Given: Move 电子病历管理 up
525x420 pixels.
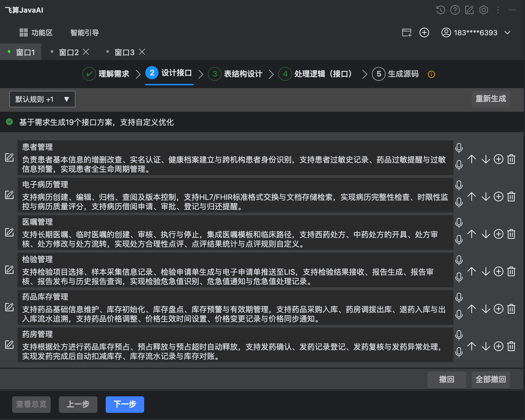Looking at the screenshot, I should 472,197.
